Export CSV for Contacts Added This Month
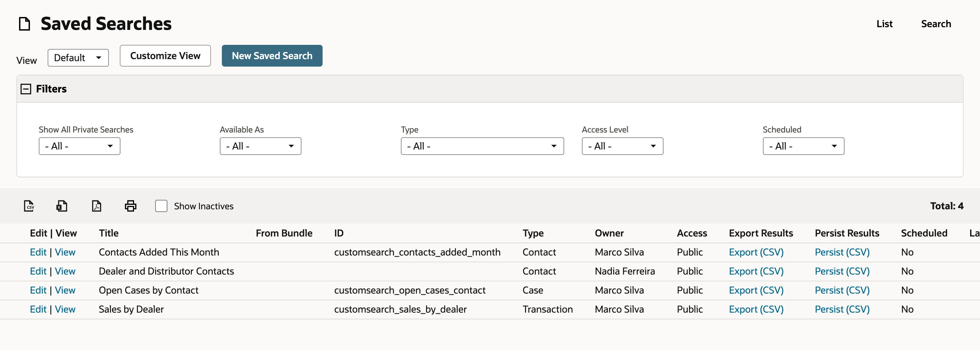The height and width of the screenshot is (350, 980). (756, 252)
